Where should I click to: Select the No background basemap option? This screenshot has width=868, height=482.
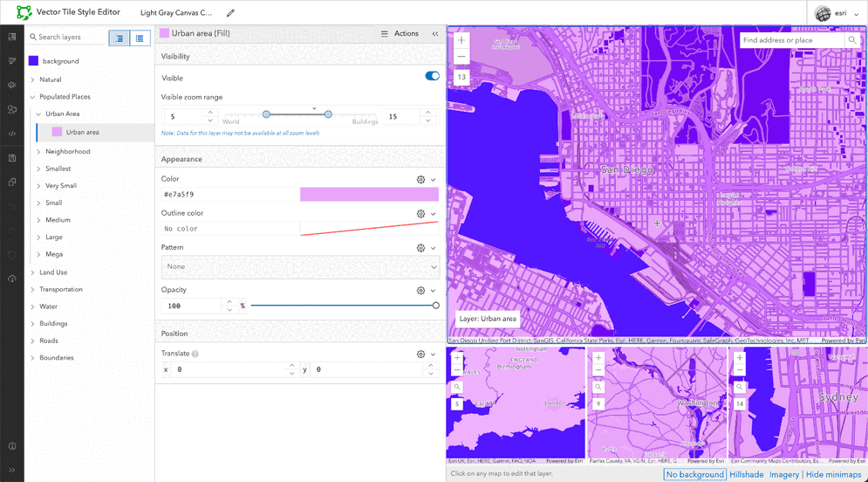click(x=694, y=474)
